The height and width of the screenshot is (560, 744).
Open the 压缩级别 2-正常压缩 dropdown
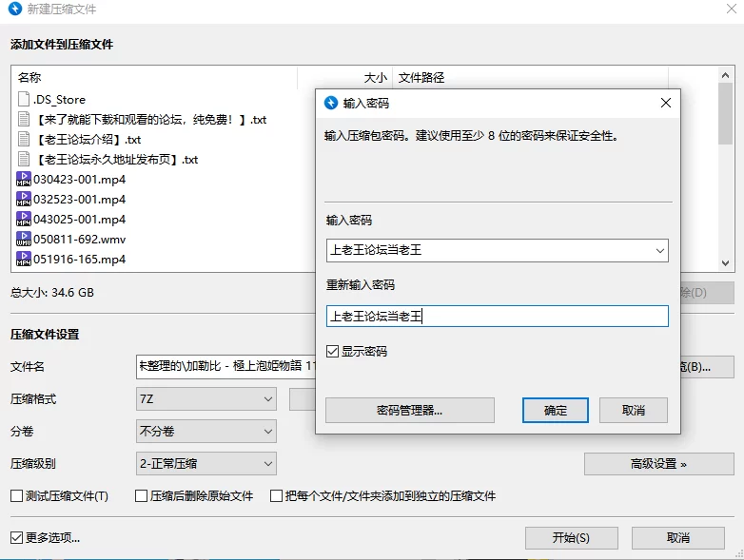[206, 463]
